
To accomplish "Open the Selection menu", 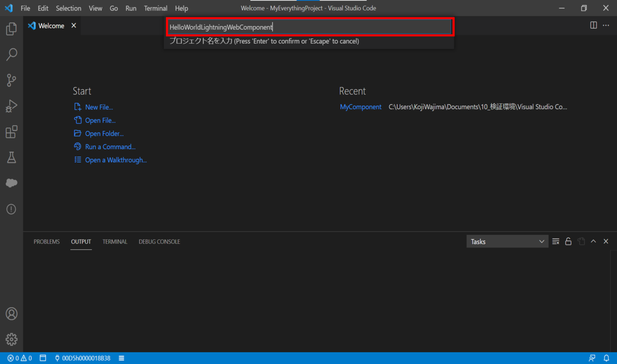I will tap(69, 8).
